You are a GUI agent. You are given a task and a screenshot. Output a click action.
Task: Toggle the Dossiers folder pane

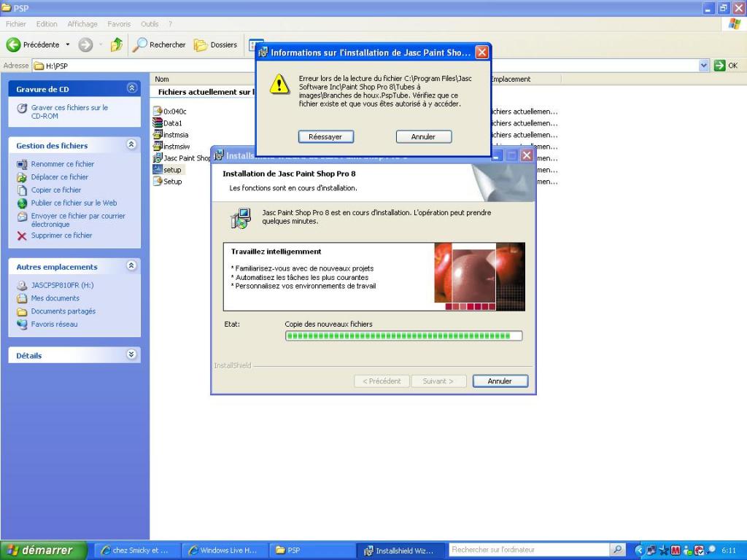[216, 45]
